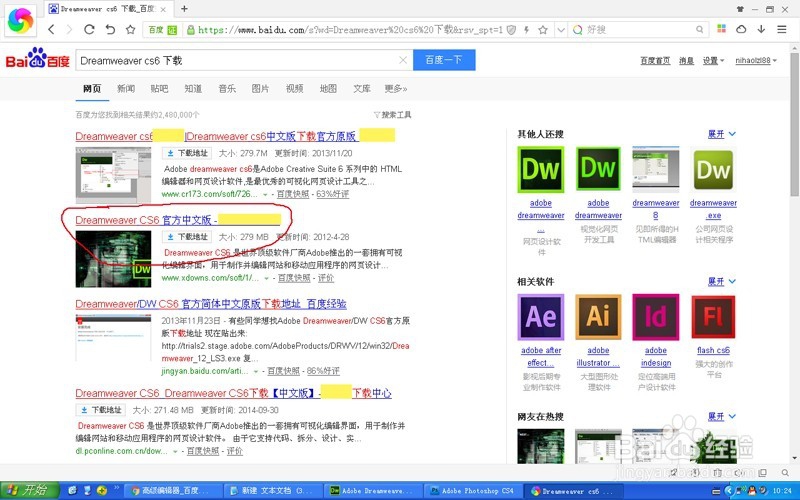Click the dreamweaver .exe Dw icon
This screenshot has height=500, width=800.
tap(713, 169)
